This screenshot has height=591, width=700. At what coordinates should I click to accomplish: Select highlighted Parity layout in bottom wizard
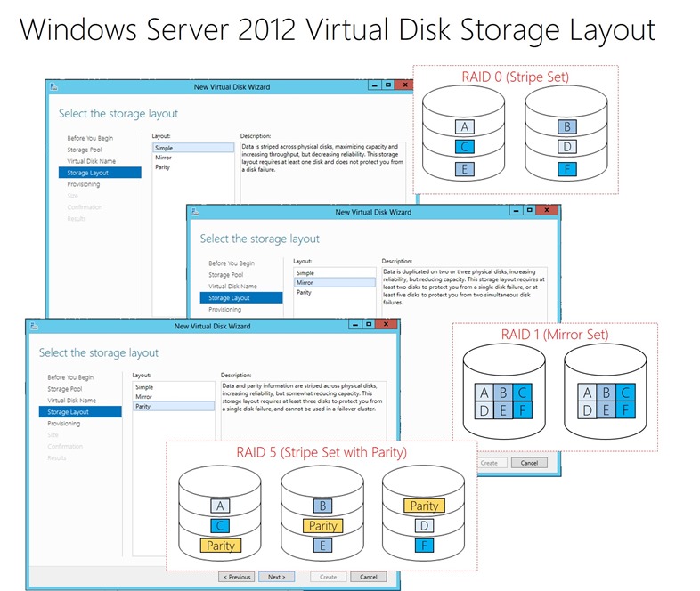(x=174, y=407)
